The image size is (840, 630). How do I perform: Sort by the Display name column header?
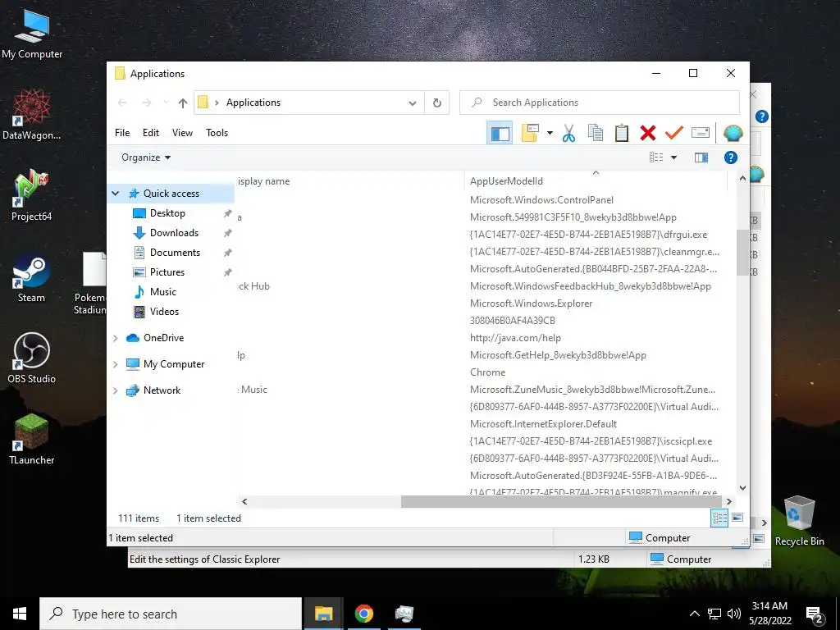[349, 181]
